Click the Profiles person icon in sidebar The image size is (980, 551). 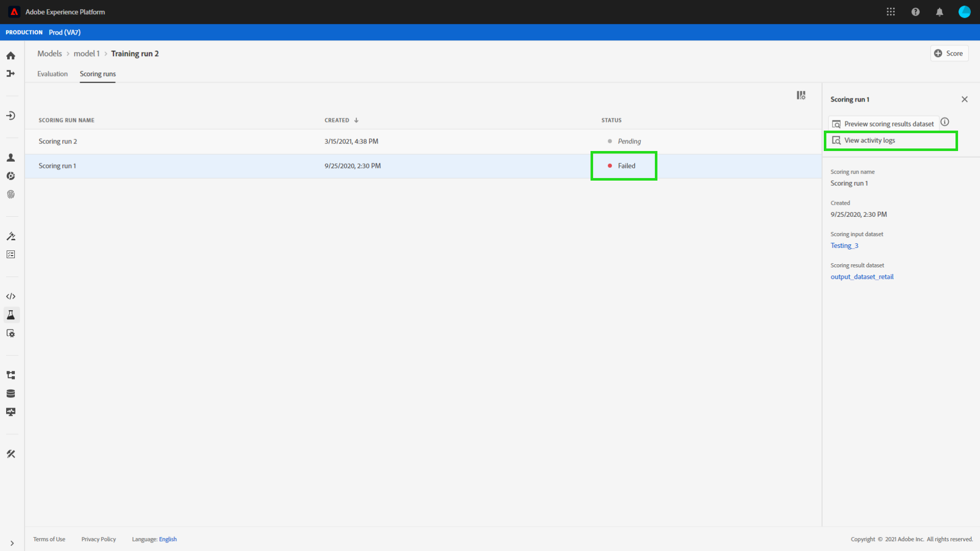(11, 158)
